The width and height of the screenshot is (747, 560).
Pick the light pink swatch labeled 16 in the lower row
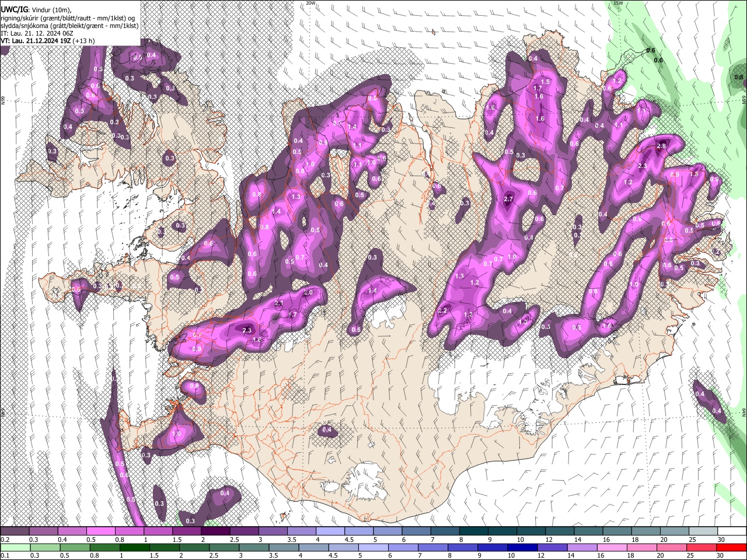point(612,547)
